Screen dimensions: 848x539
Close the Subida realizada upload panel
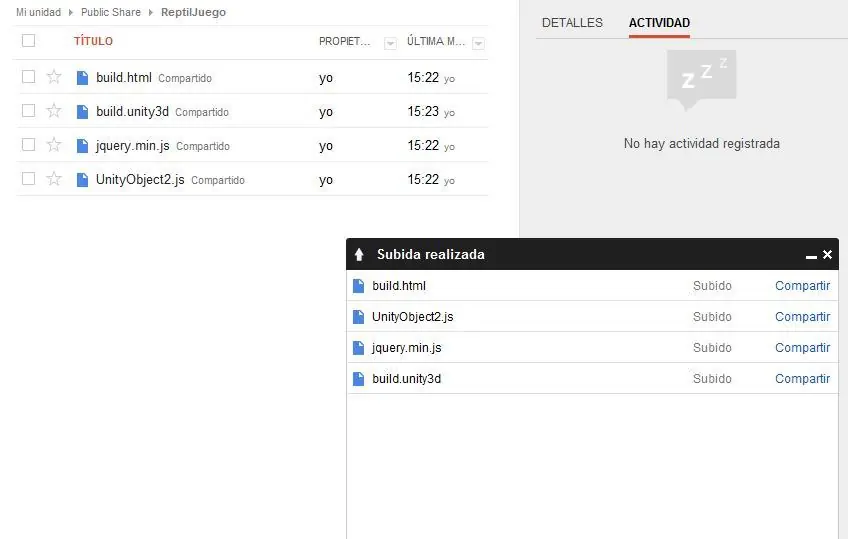(827, 255)
